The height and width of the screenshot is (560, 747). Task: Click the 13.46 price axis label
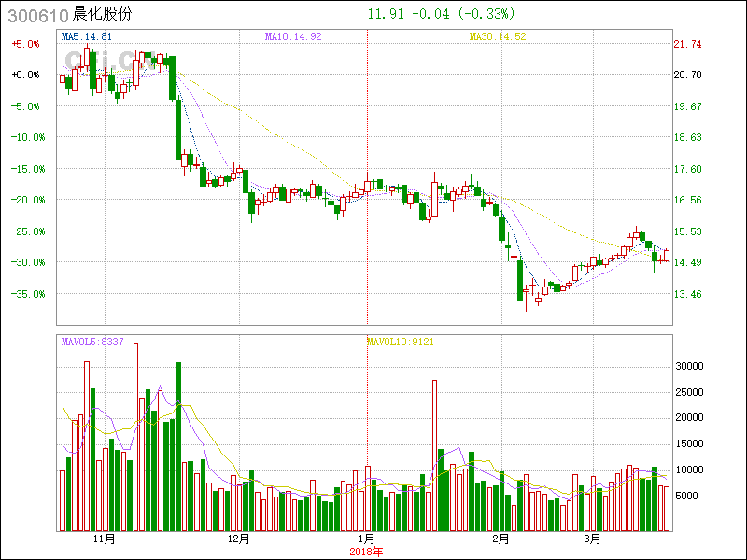(x=687, y=294)
